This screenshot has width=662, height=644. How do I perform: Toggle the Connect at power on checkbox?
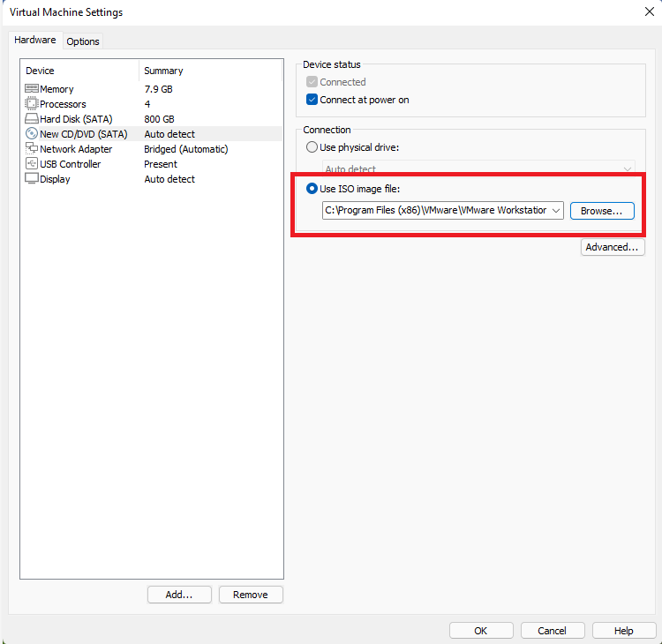coord(312,100)
